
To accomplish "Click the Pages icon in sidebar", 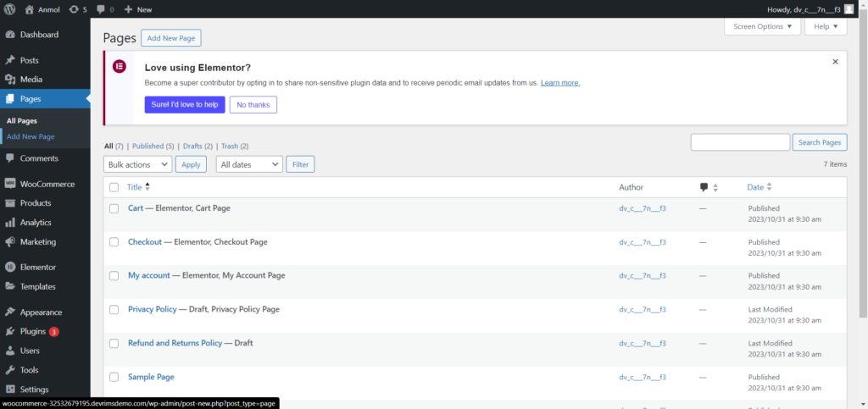I will tap(10, 99).
